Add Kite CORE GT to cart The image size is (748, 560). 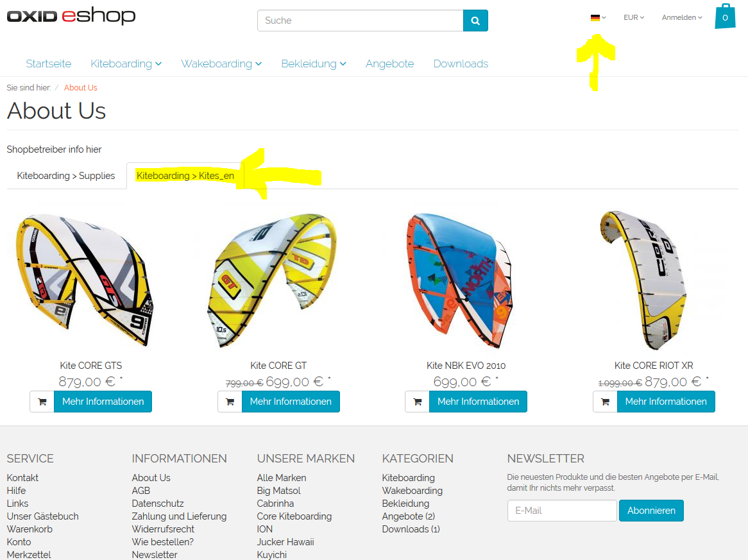(x=230, y=402)
